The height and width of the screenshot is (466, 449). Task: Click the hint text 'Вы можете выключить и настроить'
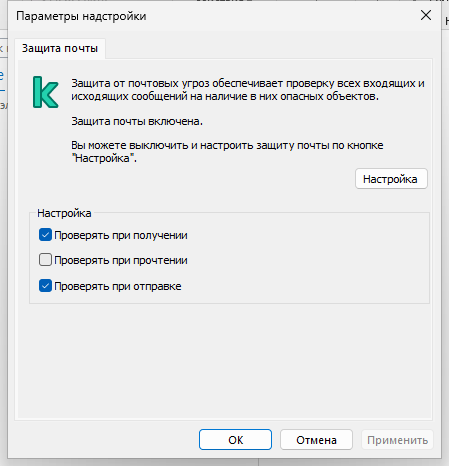227,151
